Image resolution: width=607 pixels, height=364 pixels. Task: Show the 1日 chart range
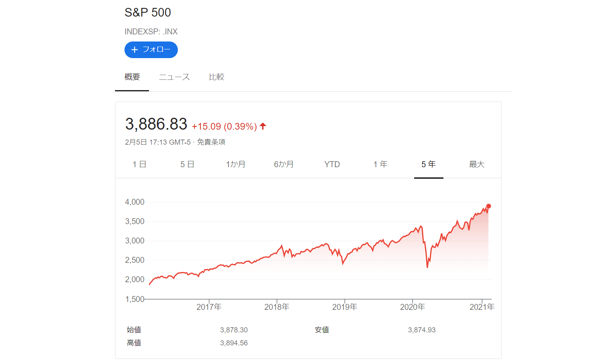coord(139,164)
